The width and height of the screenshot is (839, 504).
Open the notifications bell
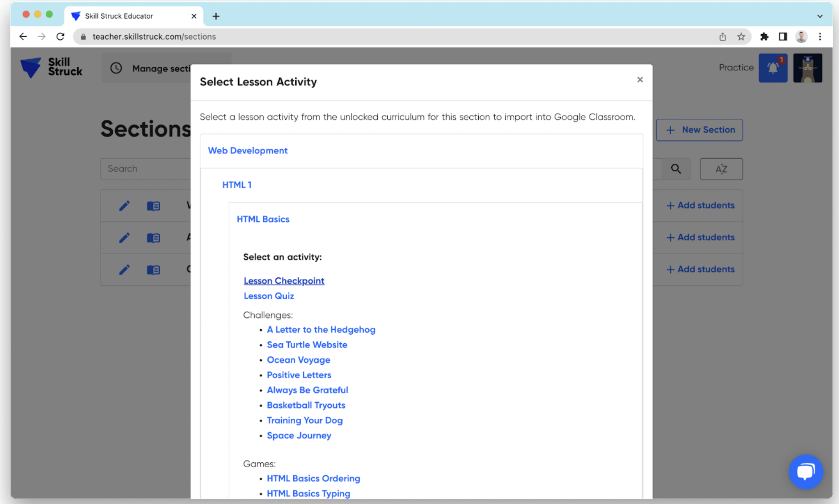click(x=772, y=68)
